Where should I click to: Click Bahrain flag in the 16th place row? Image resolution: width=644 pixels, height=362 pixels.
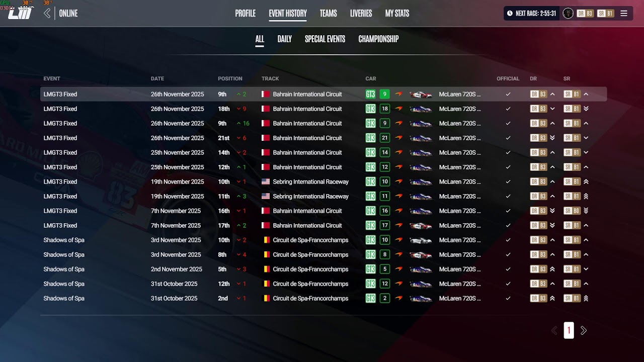click(x=266, y=211)
